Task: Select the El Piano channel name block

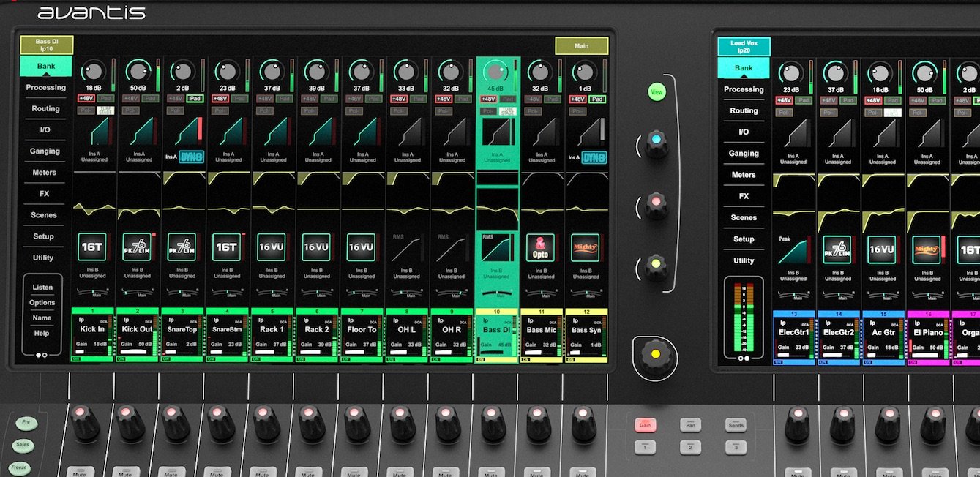Action: (927, 339)
